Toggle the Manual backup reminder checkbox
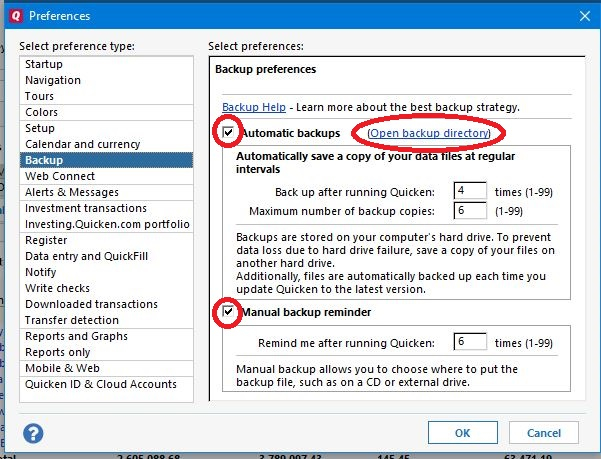This screenshot has height=459, width=601. 228,311
